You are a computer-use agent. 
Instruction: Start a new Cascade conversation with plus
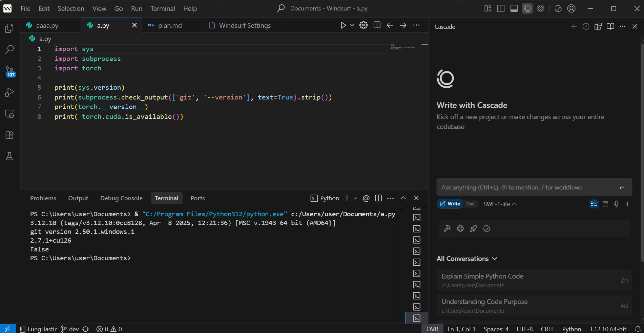tap(574, 26)
